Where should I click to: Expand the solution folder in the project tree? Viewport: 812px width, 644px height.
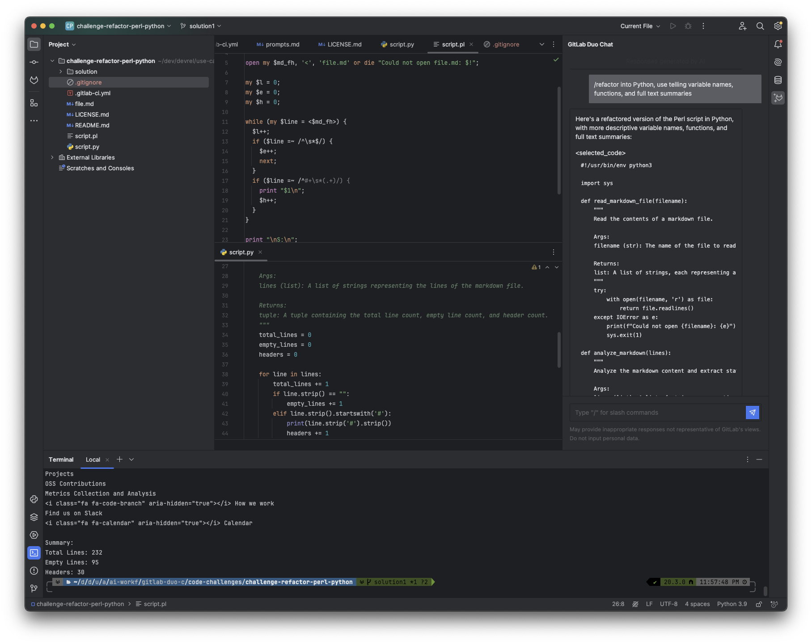[x=61, y=72]
